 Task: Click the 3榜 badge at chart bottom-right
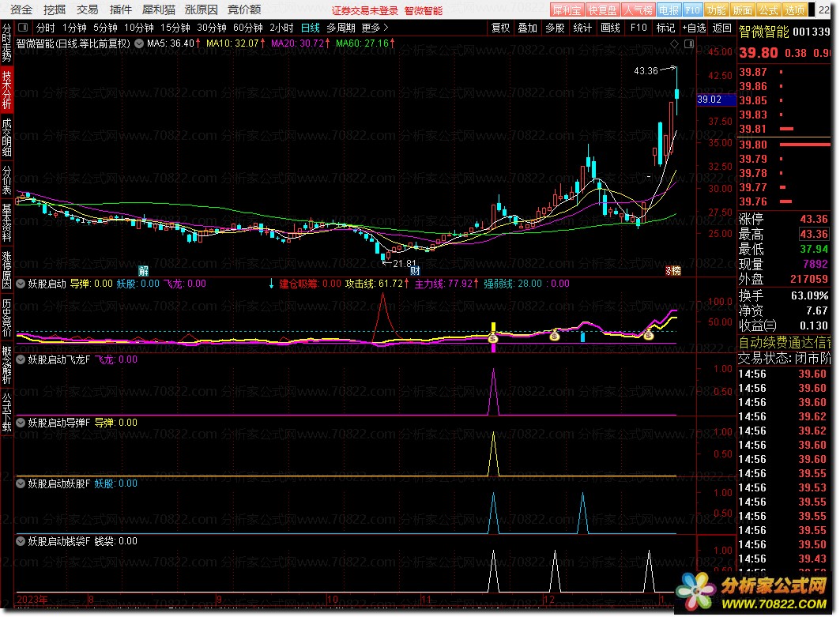tap(672, 270)
